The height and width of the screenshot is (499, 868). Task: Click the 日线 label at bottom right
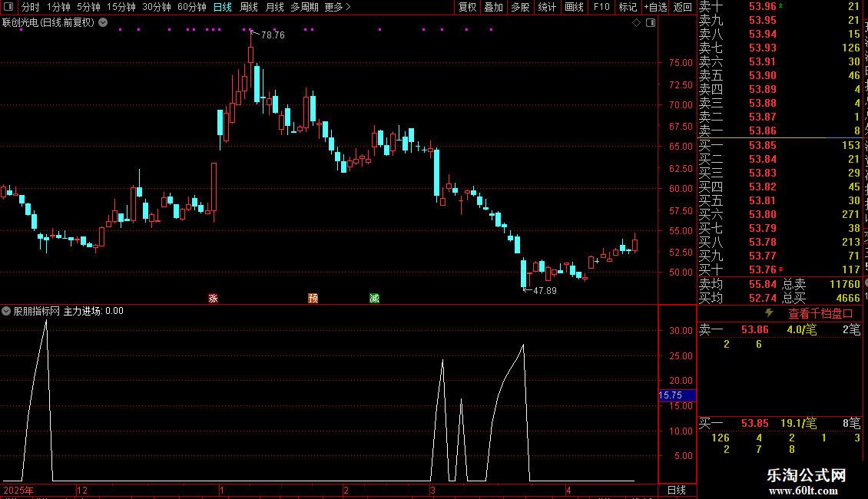click(677, 490)
